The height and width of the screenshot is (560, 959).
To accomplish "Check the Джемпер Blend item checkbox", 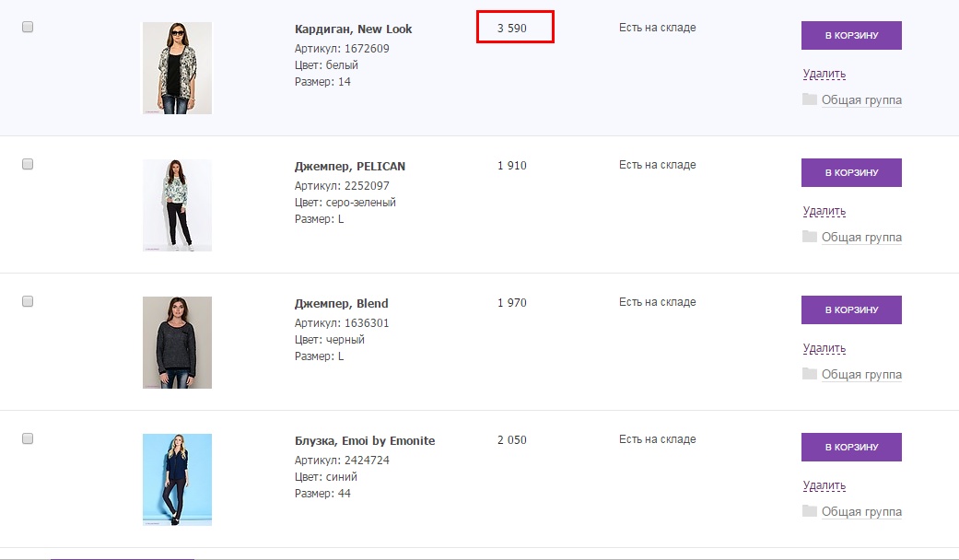I will (28, 301).
